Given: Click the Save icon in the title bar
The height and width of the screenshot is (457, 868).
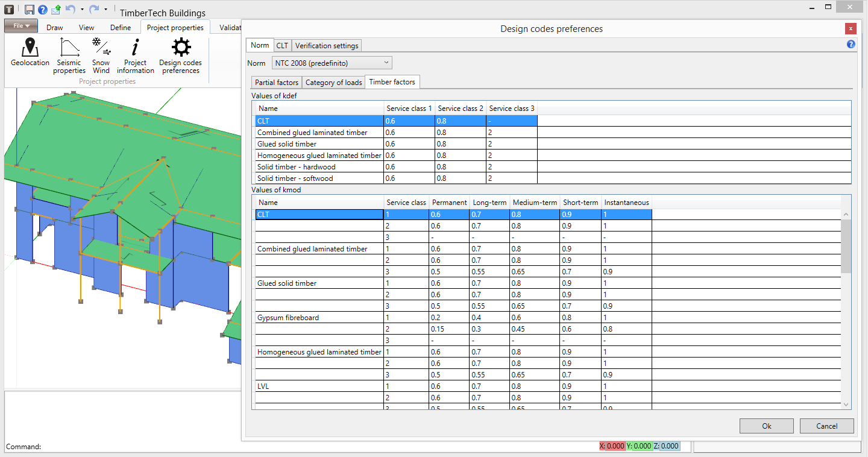Looking at the screenshot, I should coord(30,9).
